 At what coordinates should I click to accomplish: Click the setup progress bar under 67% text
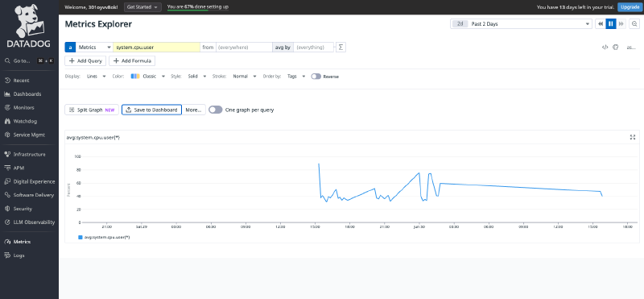pos(198,10)
